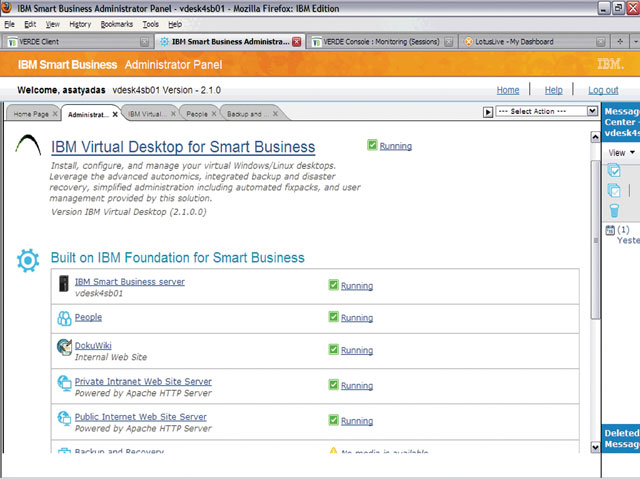The height and width of the screenshot is (479, 640).
Task: Open the Private Intranet Web Site Server link
Action: pyautogui.click(x=143, y=381)
